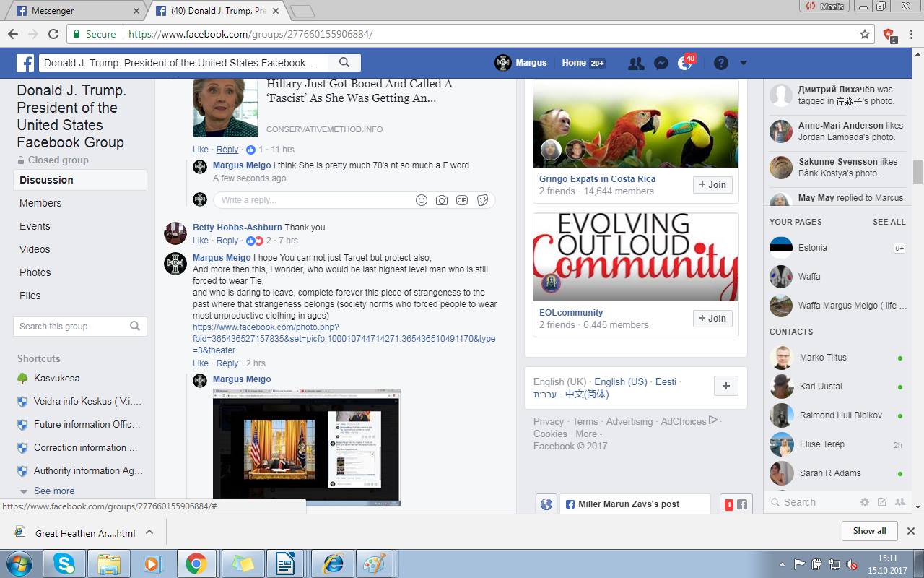Open the Estonia page in Your Pages

coord(812,248)
